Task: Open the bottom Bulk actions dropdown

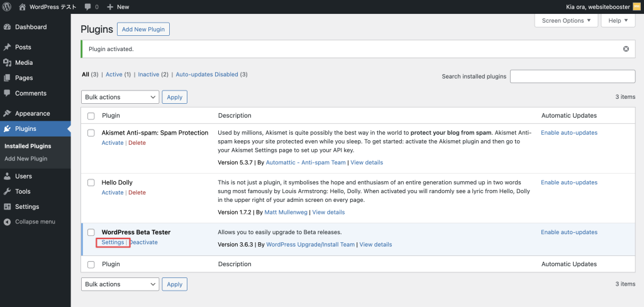Action: coord(120,284)
